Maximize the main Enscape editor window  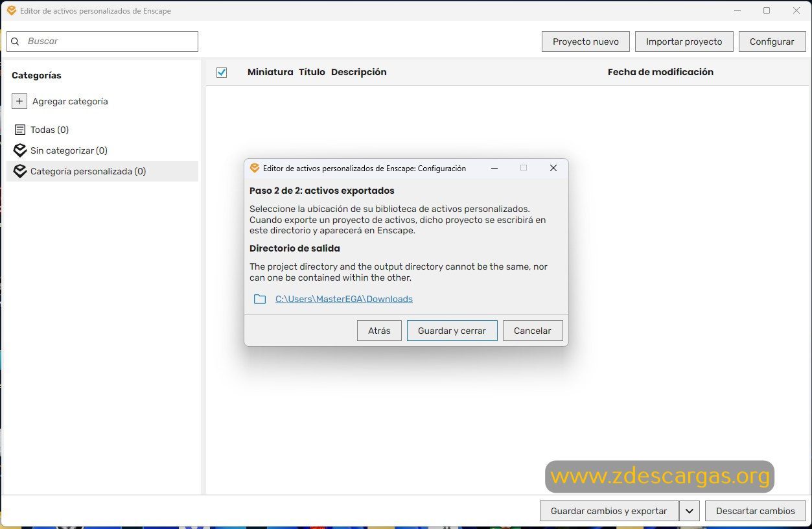click(767, 10)
